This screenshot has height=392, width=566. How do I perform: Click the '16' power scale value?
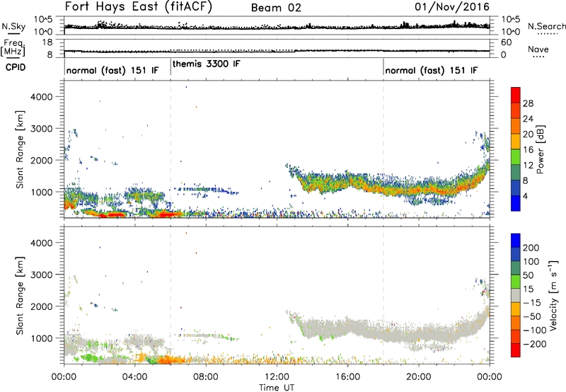[x=528, y=150]
